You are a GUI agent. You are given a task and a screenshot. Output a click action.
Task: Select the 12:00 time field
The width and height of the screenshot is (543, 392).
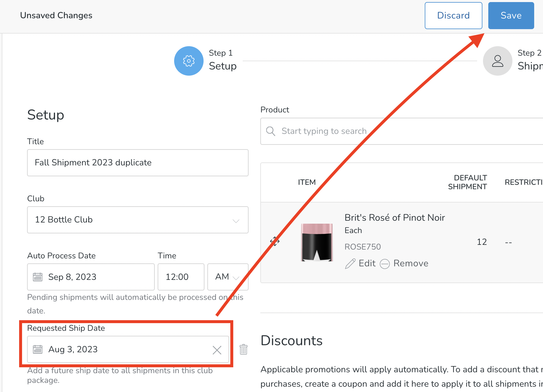pyautogui.click(x=181, y=277)
